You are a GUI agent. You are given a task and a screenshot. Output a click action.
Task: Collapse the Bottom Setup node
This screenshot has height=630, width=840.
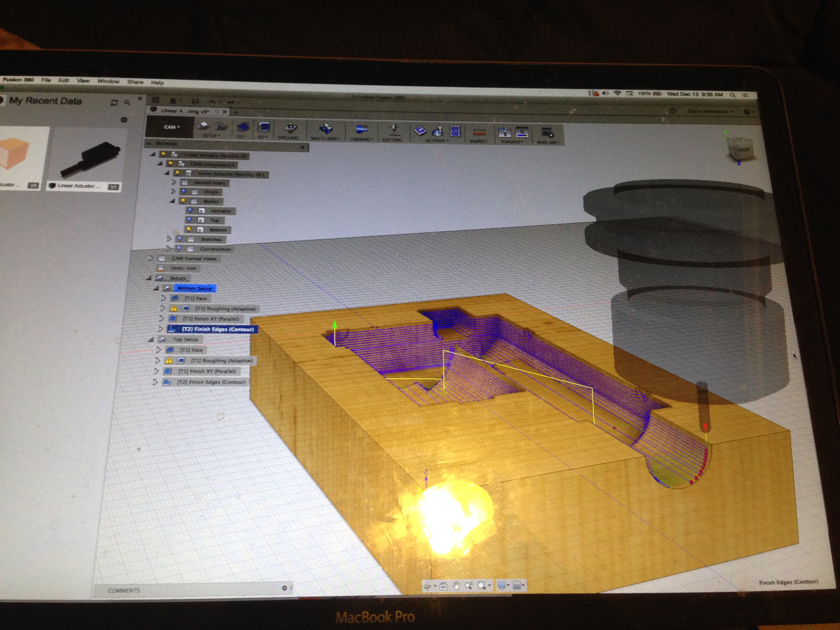(156, 288)
